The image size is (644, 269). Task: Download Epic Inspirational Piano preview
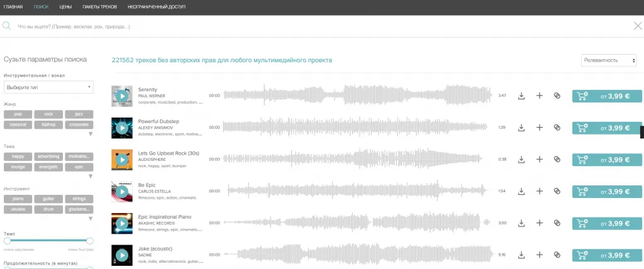(x=521, y=223)
